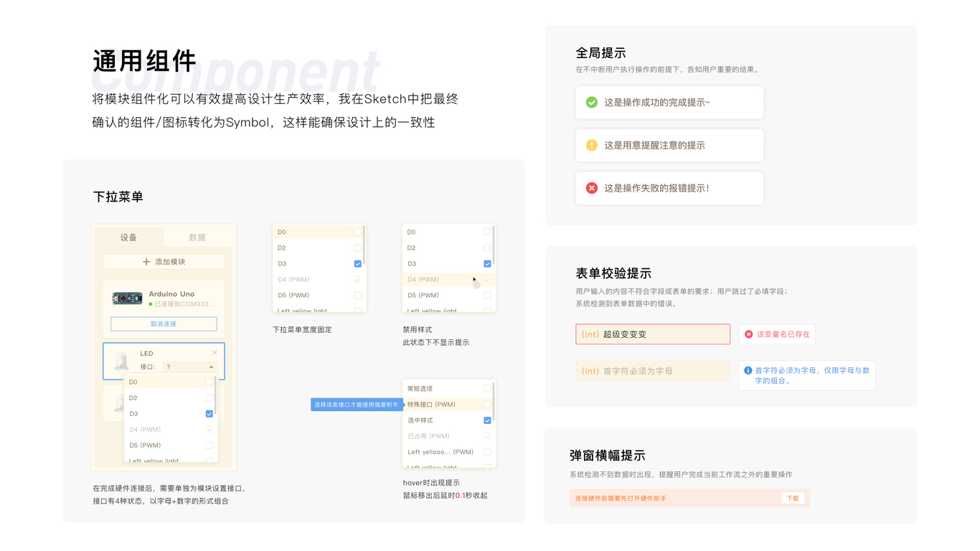Open the LED 接口 dropdown field
Screen dimensions: 980x551
(189, 367)
